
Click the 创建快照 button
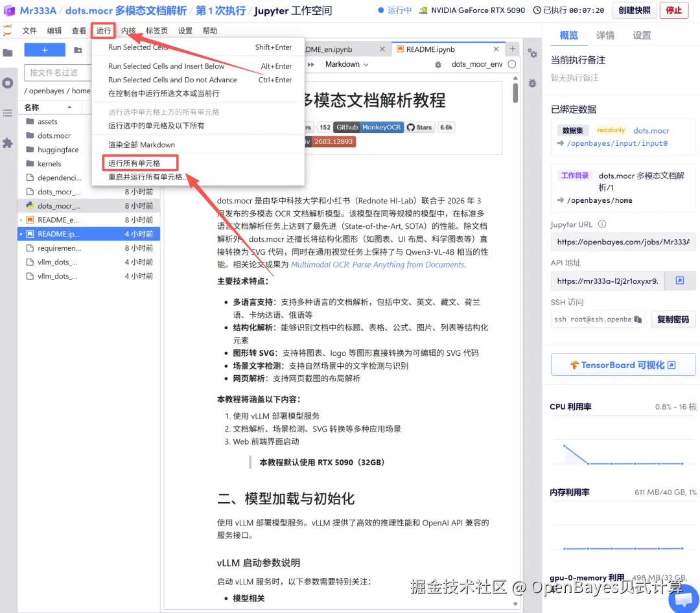[x=634, y=10]
